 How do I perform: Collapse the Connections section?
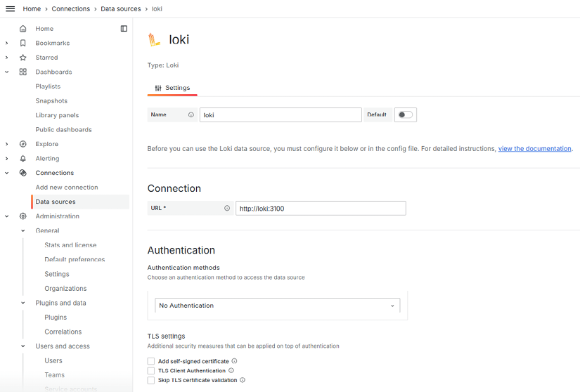(6, 173)
